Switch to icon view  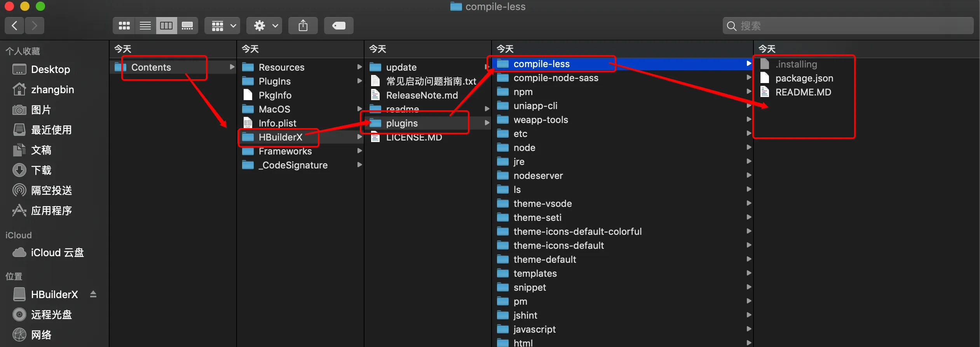click(124, 26)
